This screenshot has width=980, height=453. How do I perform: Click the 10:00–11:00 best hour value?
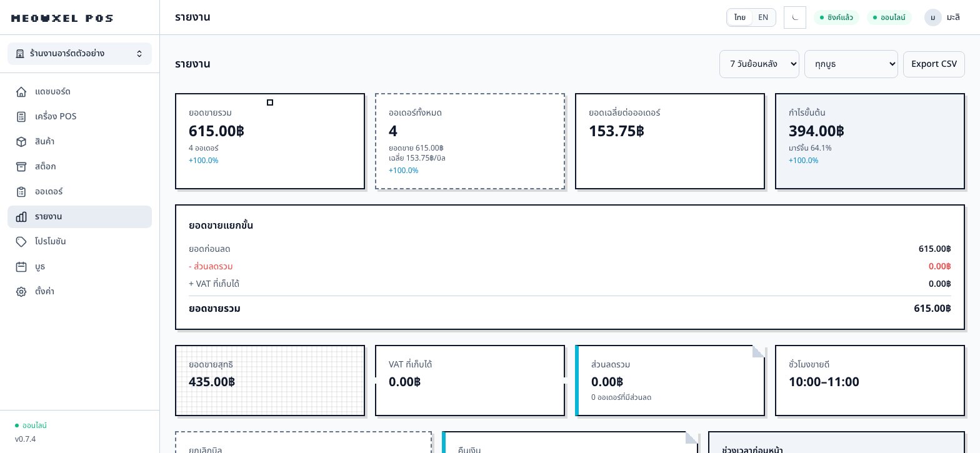pyautogui.click(x=824, y=382)
